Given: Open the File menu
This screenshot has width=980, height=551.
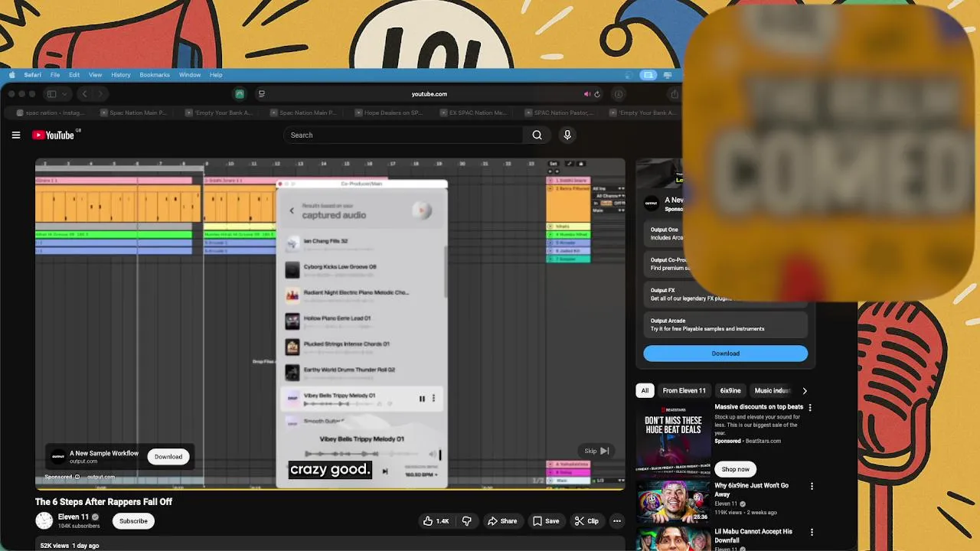Looking at the screenshot, I should point(55,75).
